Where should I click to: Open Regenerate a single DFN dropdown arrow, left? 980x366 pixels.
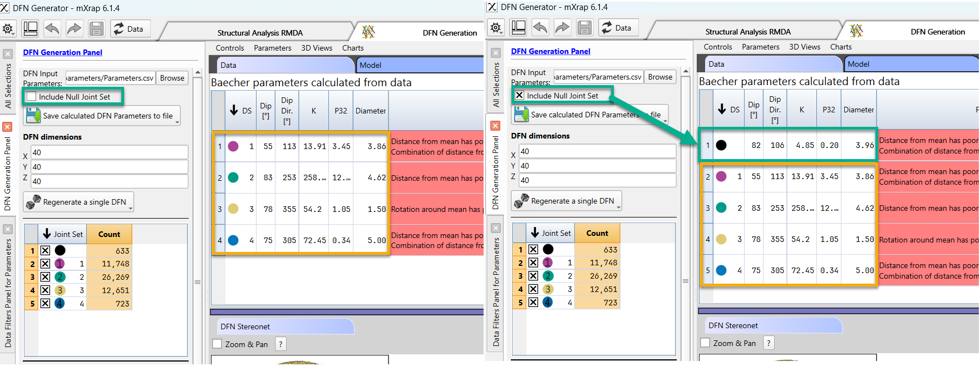[131, 208]
